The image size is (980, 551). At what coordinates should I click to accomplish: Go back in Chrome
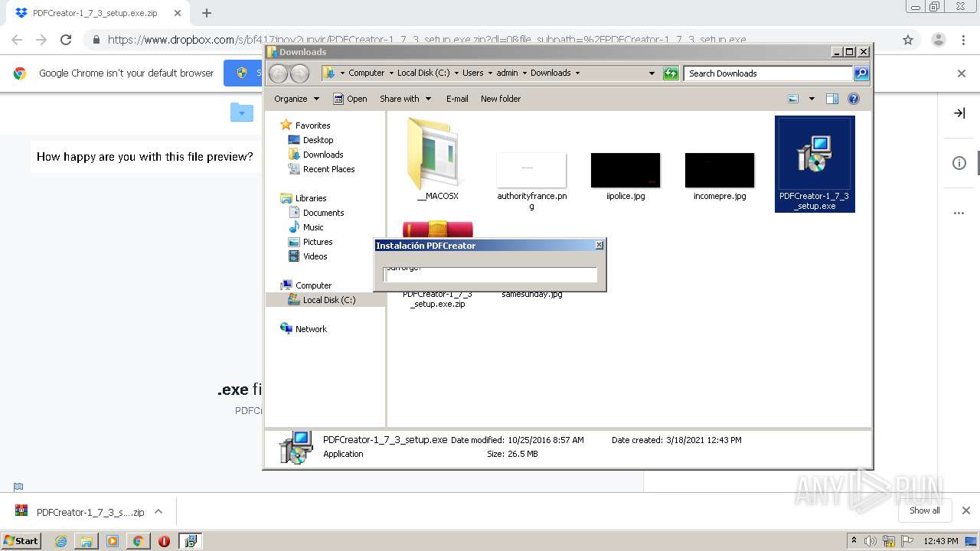(x=17, y=40)
